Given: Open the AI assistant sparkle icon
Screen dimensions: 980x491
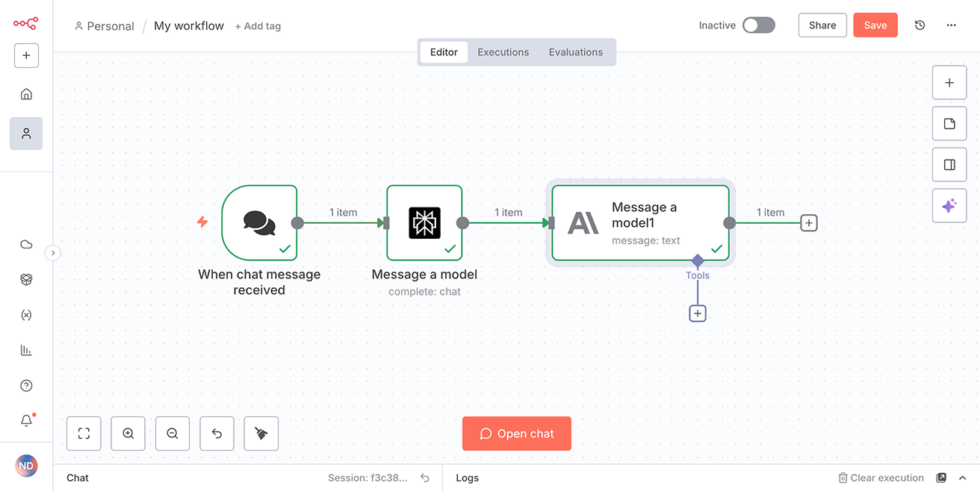Looking at the screenshot, I should (x=949, y=205).
